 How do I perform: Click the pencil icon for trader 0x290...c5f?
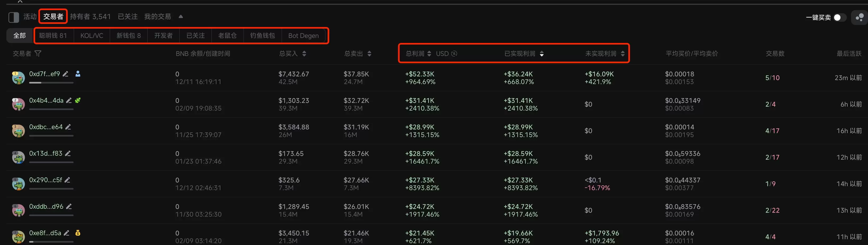coord(67,180)
